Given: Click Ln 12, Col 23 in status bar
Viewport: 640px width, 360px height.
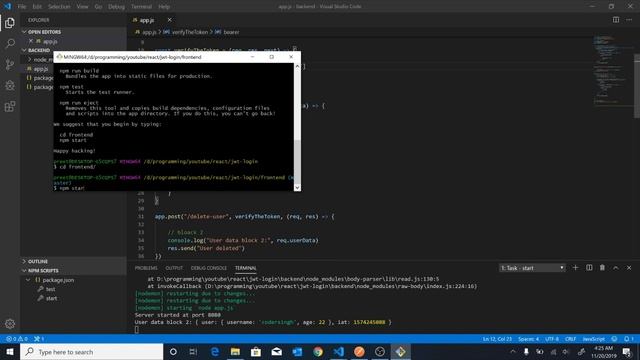Looking at the screenshot, I should click(x=497, y=339).
